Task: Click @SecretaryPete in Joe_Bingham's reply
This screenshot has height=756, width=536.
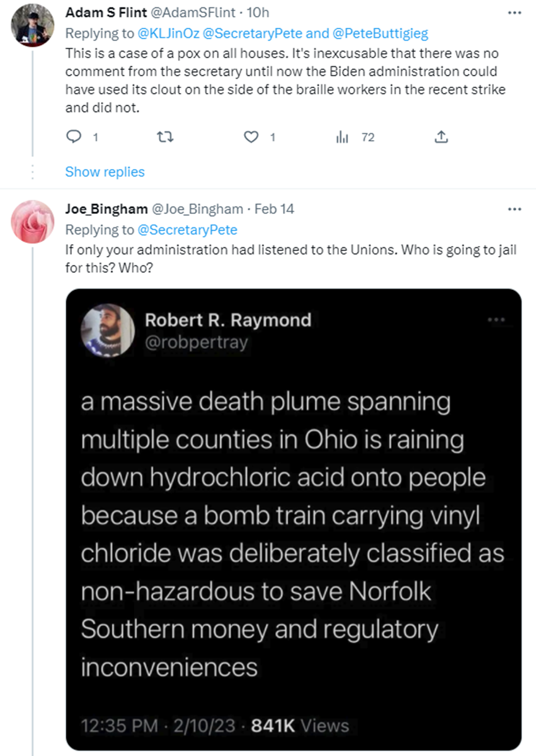Action: tap(187, 230)
